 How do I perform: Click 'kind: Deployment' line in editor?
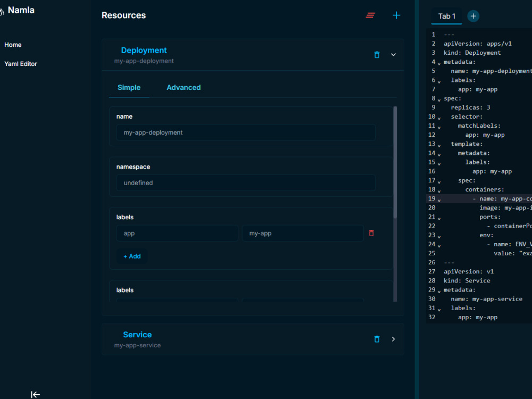click(x=472, y=53)
